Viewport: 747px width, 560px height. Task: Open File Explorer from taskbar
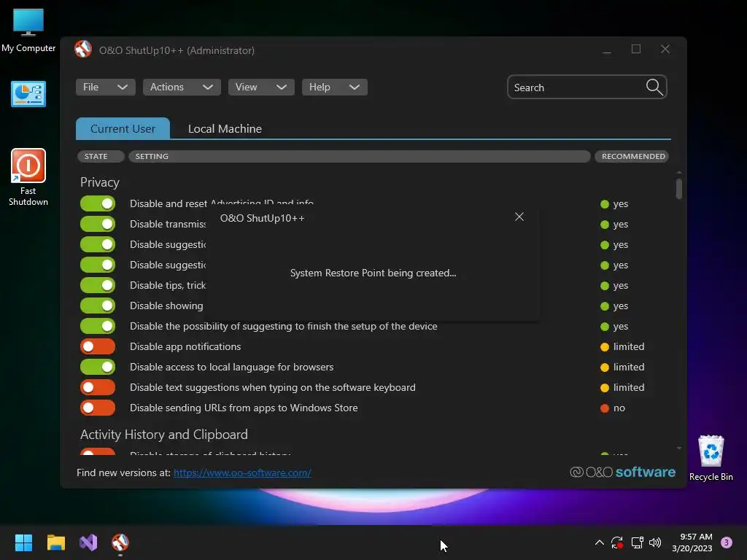pos(55,542)
